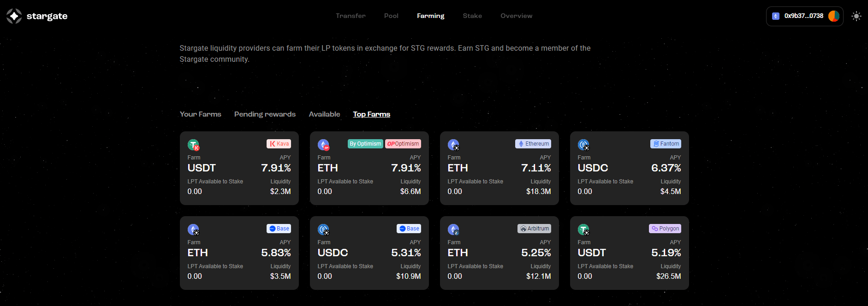Click the Polygon network badge

point(665,229)
